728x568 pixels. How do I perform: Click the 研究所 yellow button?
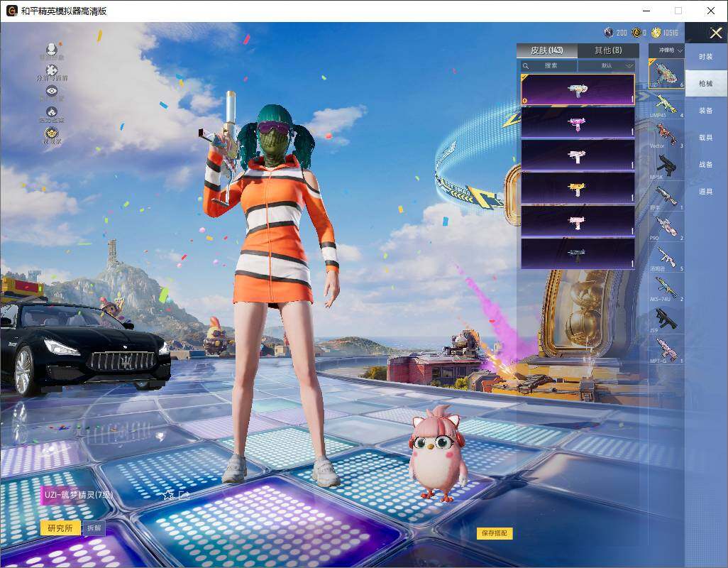(x=60, y=528)
